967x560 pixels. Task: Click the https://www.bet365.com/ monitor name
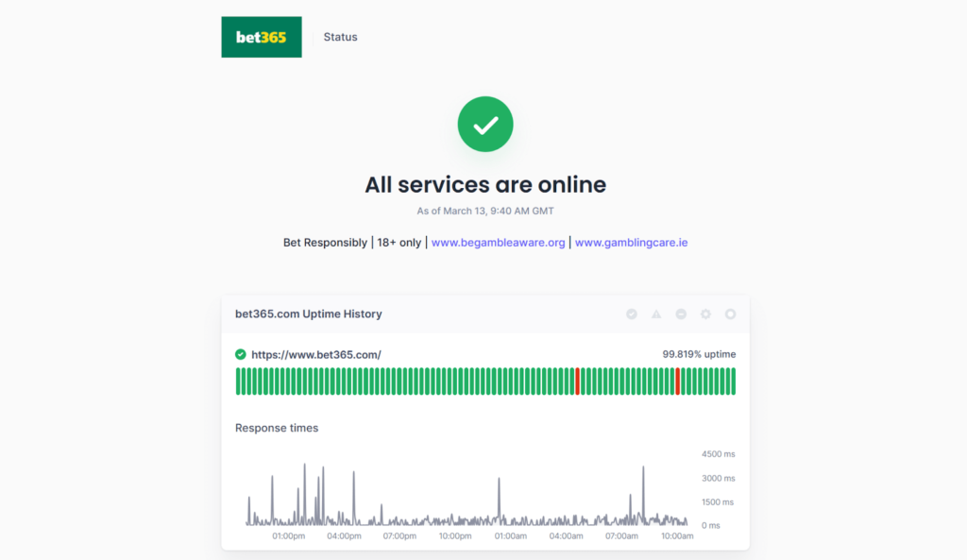click(315, 355)
